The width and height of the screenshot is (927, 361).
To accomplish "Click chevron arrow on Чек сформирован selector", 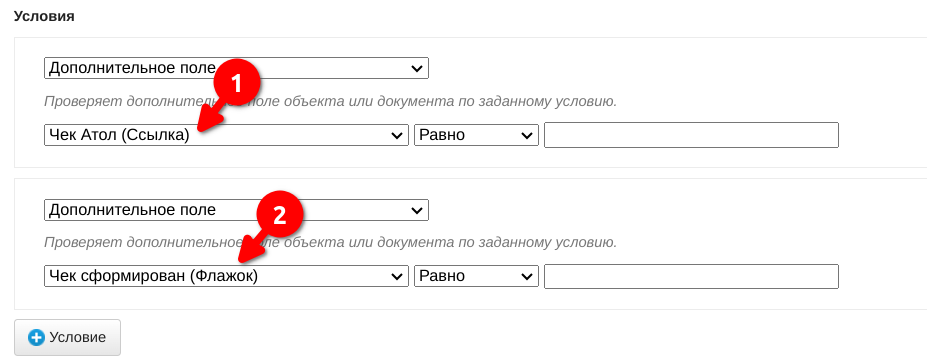I will [397, 277].
